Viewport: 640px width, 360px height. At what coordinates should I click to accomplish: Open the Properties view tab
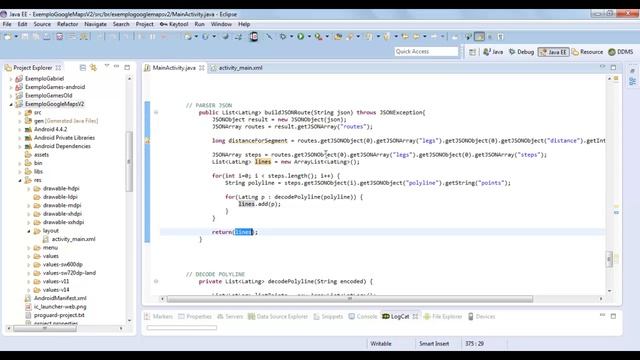coord(195,316)
